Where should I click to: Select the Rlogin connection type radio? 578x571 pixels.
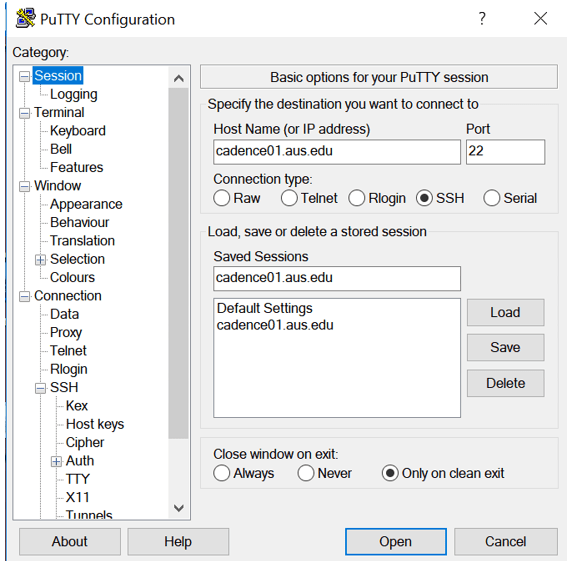pos(357,198)
